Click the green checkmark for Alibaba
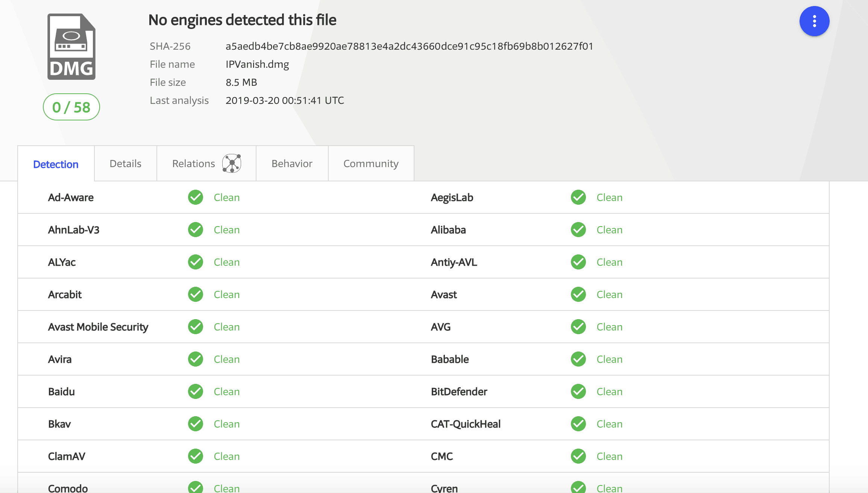The height and width of the screenshot is (493, 868). click(578, 230)
